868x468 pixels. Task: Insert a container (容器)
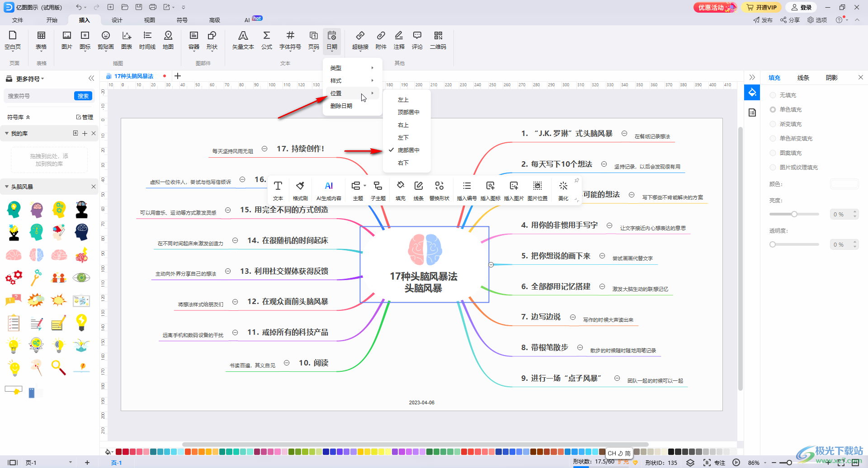coord(194,40)
